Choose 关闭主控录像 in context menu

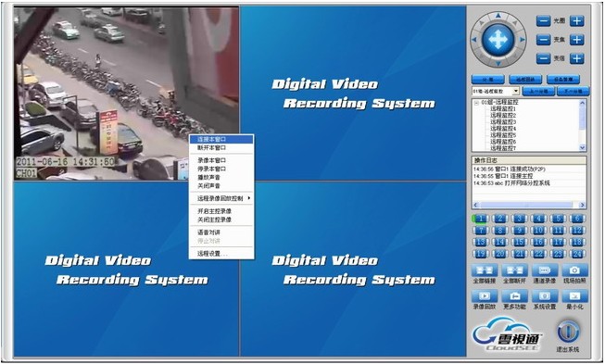click(221, 220)
